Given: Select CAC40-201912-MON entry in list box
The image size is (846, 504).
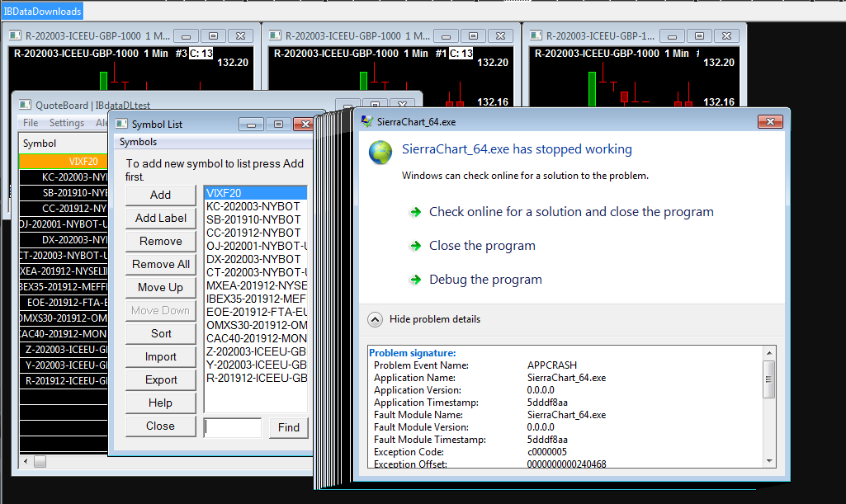Looking at the screenshot, I should click(x=256, y=338).
